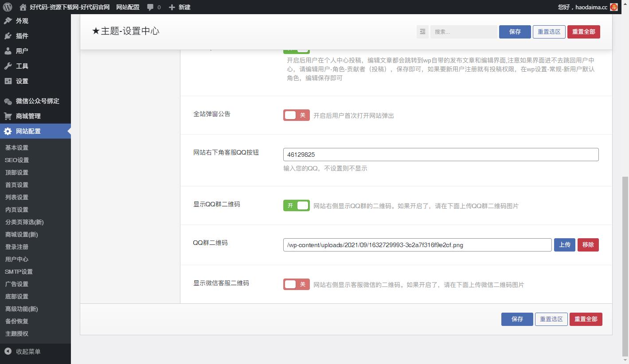Click the 网站配置 gear icon
This screenshot has width=629, height=364.
8,131
